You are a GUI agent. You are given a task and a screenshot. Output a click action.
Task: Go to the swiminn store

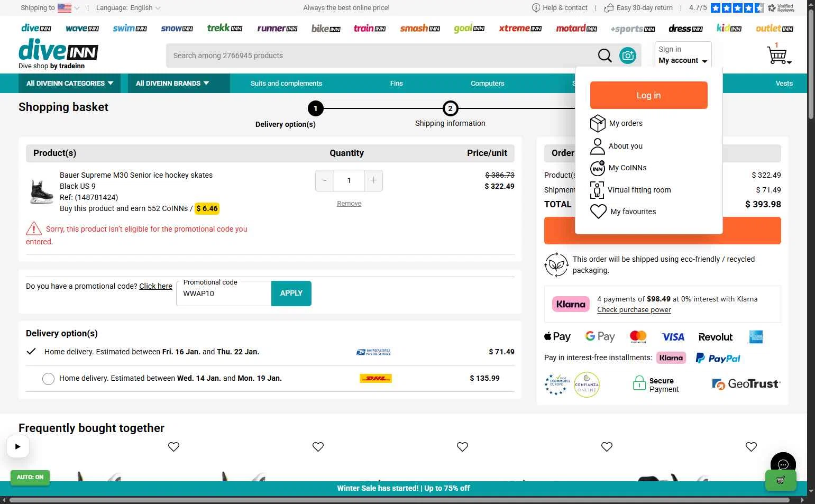point(130,29)
